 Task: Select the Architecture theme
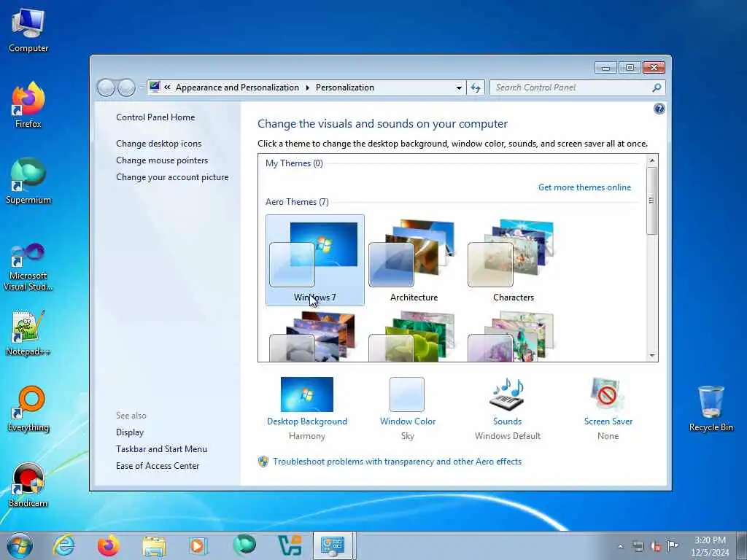414,260
